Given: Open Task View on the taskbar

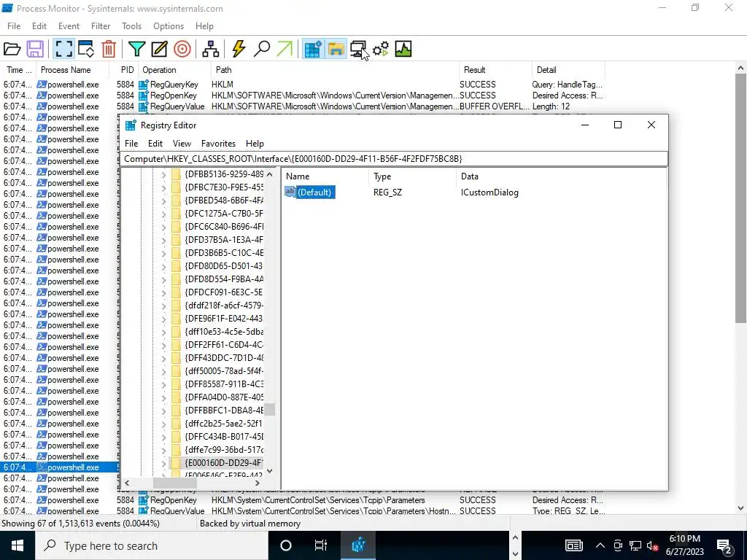Looking at the screenshot, I should 321,545.
